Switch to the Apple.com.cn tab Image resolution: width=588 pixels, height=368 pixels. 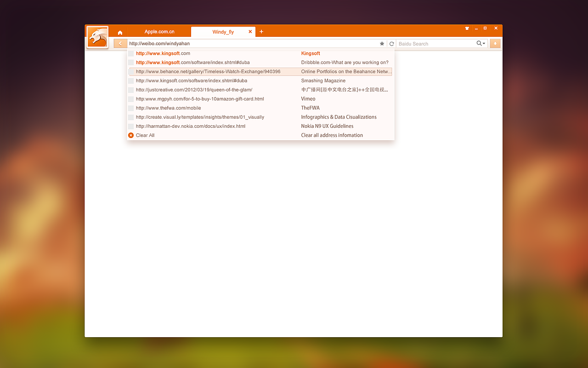159,32
